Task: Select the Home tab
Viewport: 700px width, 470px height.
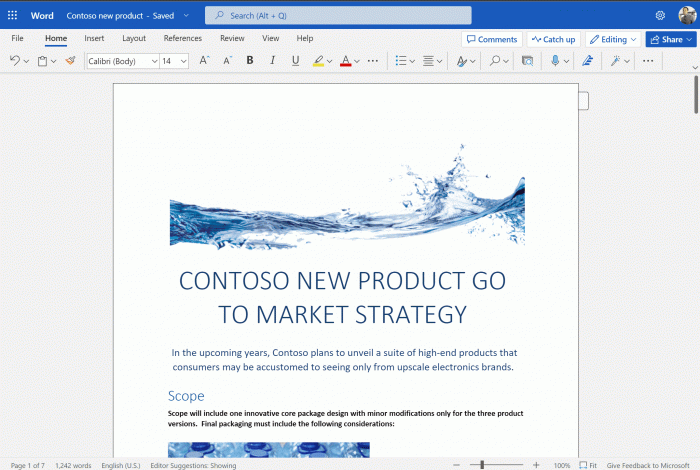Action: point(56,38)
